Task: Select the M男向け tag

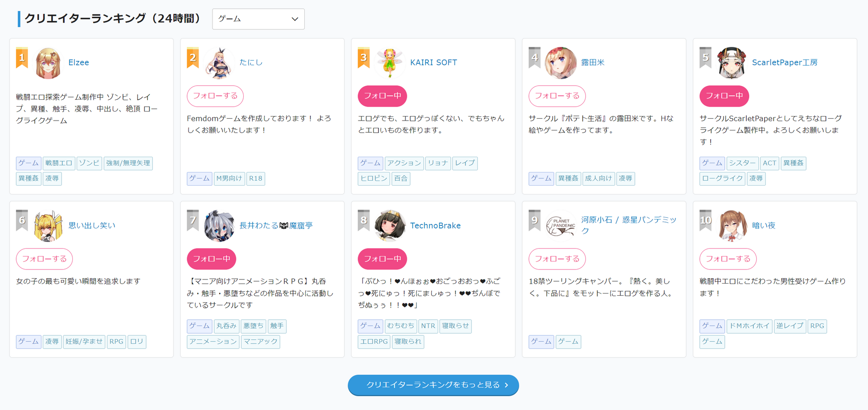Action: [x=229, y=179]
